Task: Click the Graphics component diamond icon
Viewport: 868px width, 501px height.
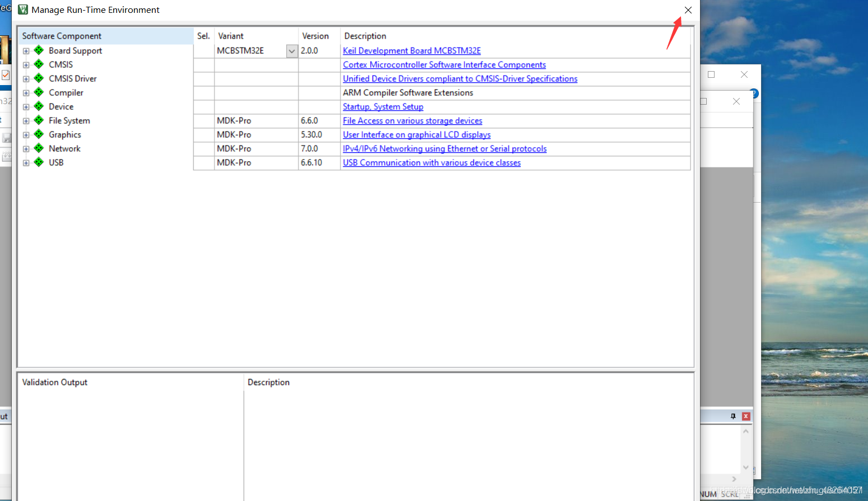Action: (x=39, y=134)
